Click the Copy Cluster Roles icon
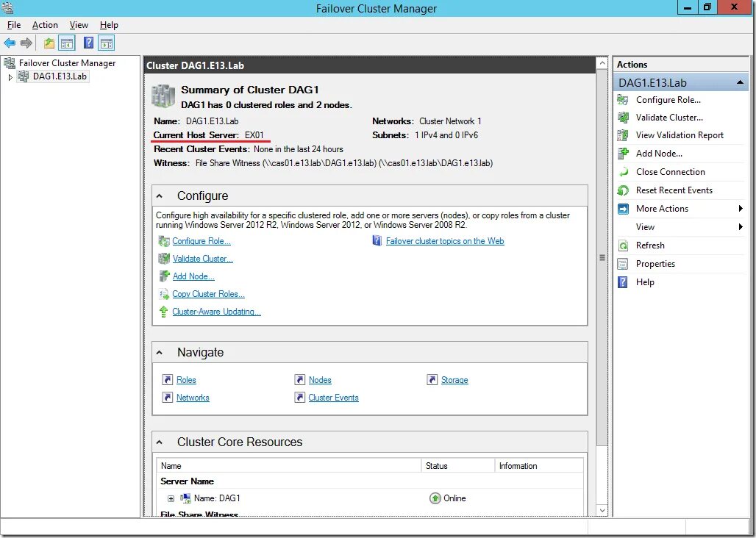Viewport: 756px width, 538px height. 164,294
